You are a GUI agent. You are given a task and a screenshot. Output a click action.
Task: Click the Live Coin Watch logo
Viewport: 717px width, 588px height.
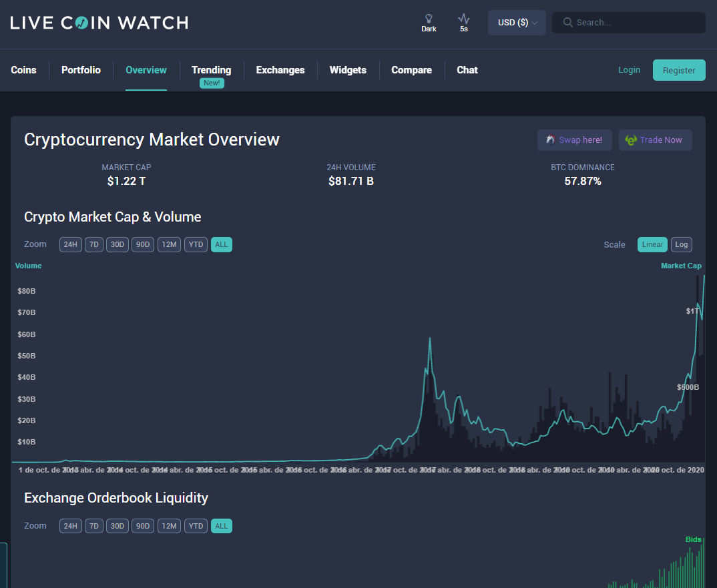click(99, 23)
